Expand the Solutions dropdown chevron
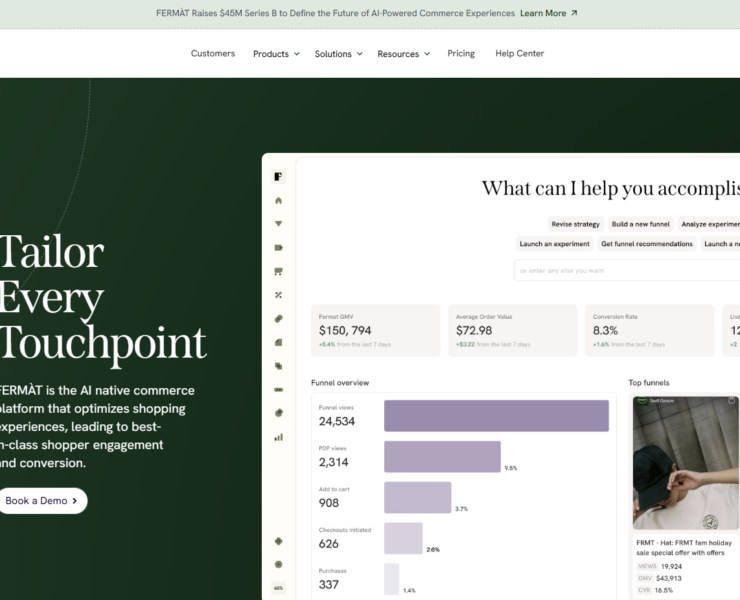 [360, 54]
